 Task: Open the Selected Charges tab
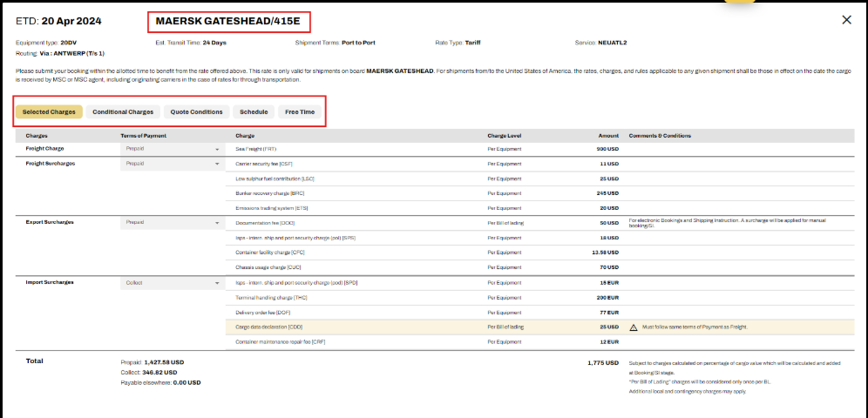coord(50,111)
